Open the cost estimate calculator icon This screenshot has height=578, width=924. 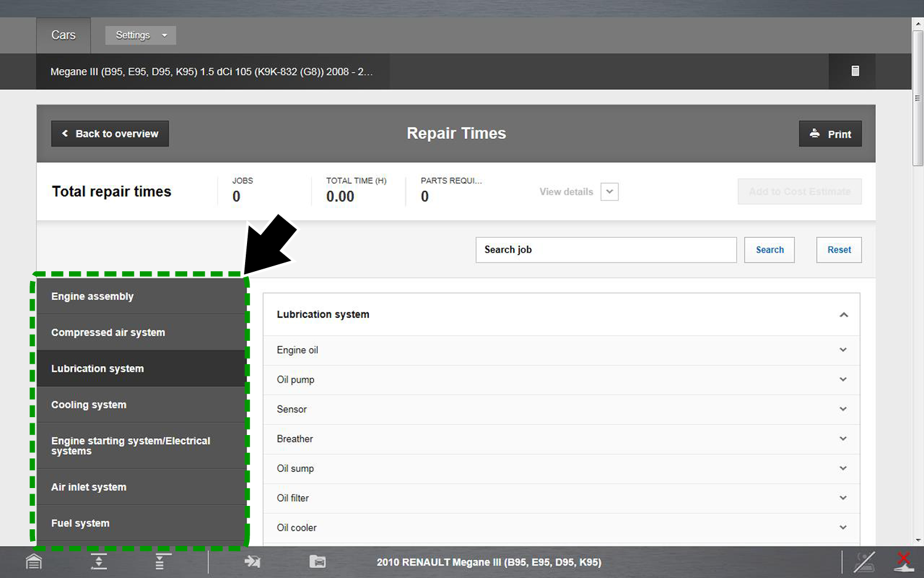[855, 71]
